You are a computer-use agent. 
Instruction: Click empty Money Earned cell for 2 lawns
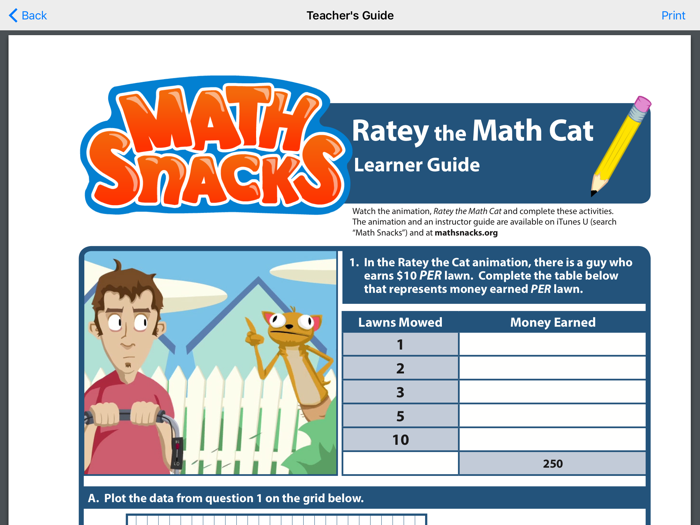[553, 368]
